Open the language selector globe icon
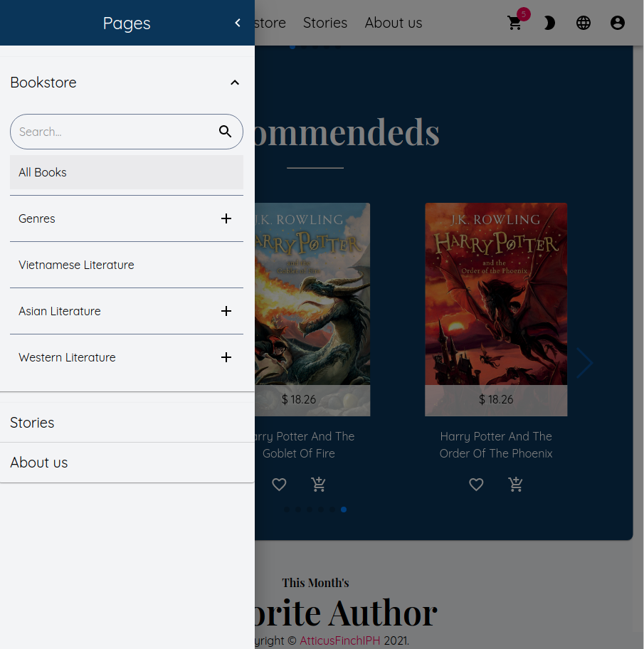 click(x=583, y=23)
